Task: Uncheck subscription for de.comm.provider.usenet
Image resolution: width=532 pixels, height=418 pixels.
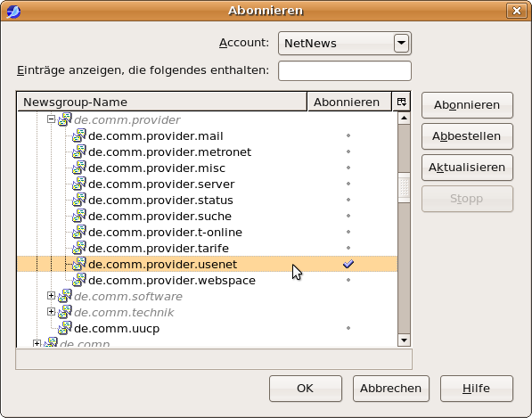Action: click(348, 264)
